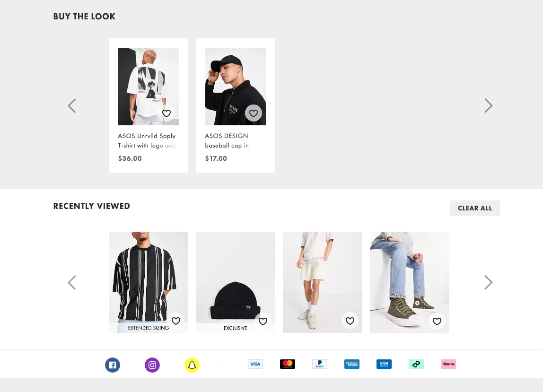543x392 pixels.
Task: Open the cream shorts outfit thumbnail
Action: (323, 282)
